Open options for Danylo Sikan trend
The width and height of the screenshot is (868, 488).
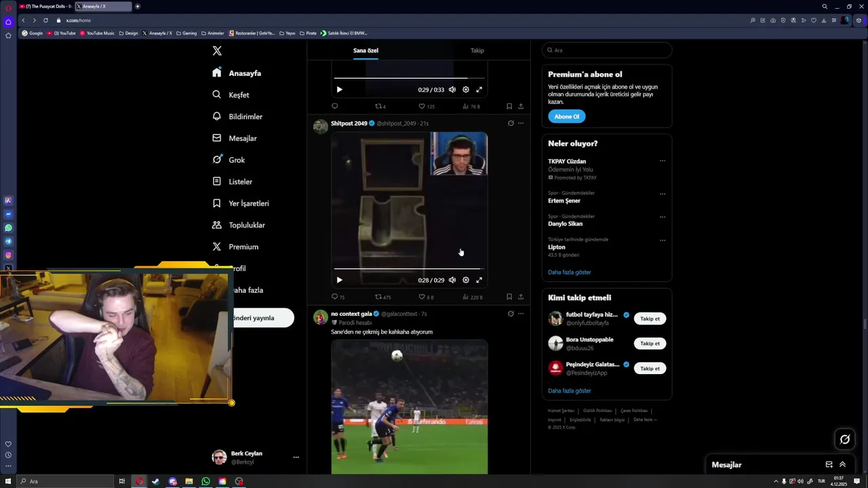pyautogui.click(x=663, y=217)
